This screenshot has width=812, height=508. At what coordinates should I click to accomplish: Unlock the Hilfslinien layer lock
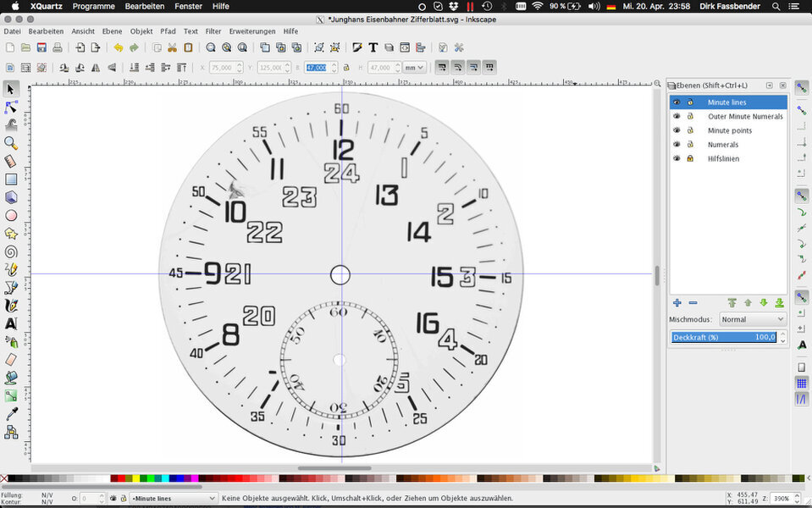click(690, 158)
